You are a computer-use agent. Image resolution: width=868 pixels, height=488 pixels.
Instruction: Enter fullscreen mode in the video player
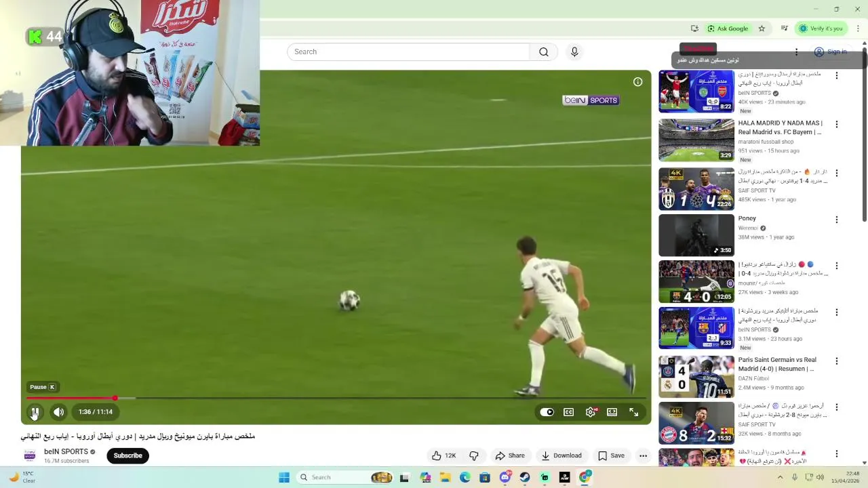[633, 412]
